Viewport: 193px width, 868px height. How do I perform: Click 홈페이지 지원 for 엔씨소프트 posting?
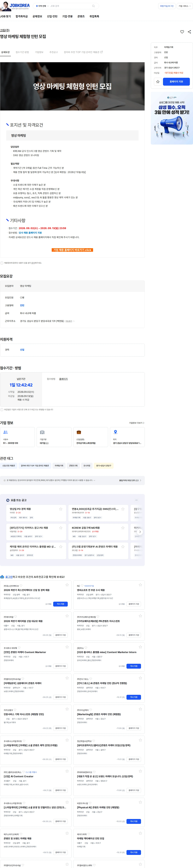[134, 604]
